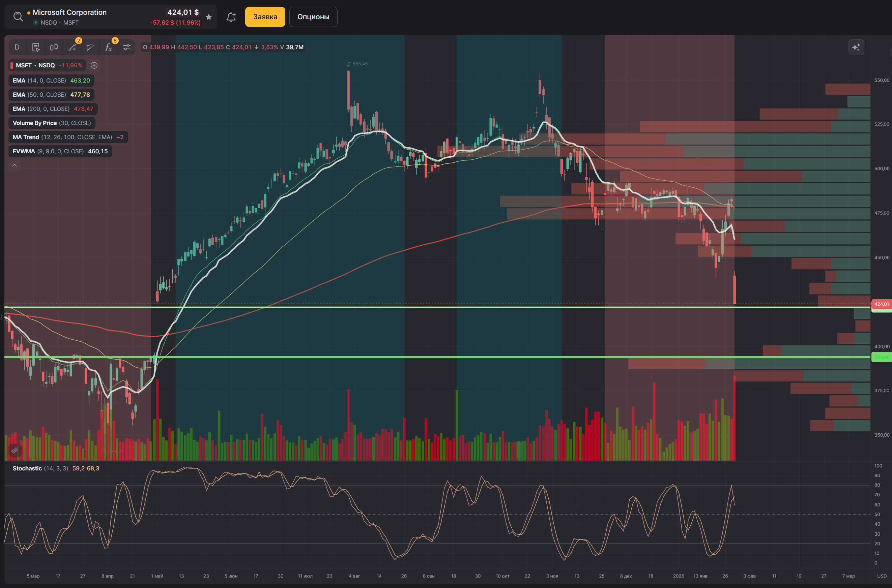Viewport: 892px width, 588px height.
Task: Open the Опционы tab
Action: (x=313, y=17)
